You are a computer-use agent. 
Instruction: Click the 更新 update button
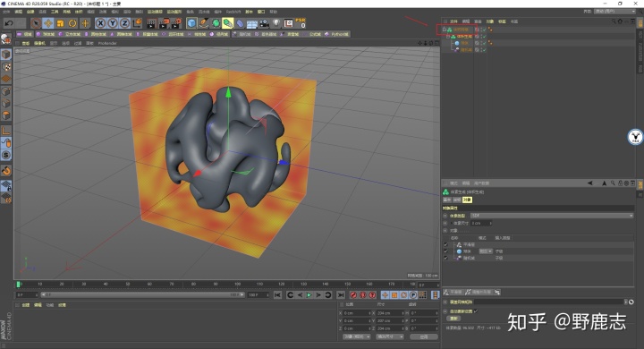453,319
